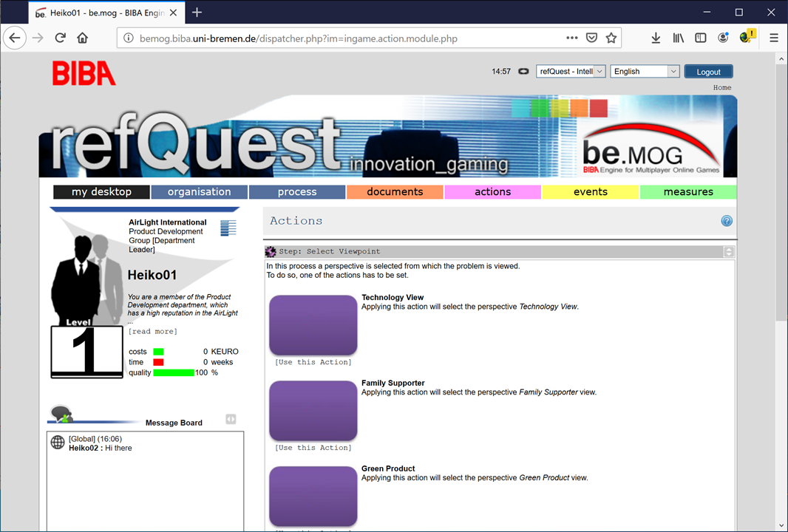Click the BIBA logo
Screen dimensions: 788x532
pos(84,73)
